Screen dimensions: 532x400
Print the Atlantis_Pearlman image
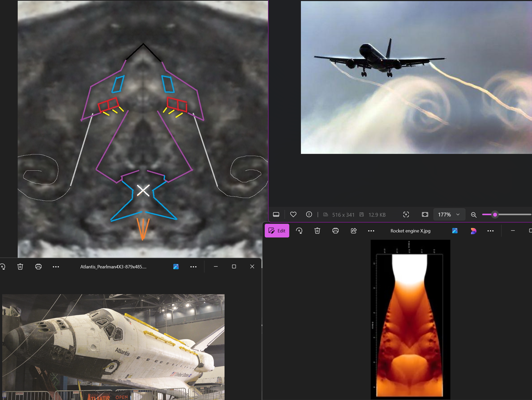pyautogui.click(x=38, y=267)
